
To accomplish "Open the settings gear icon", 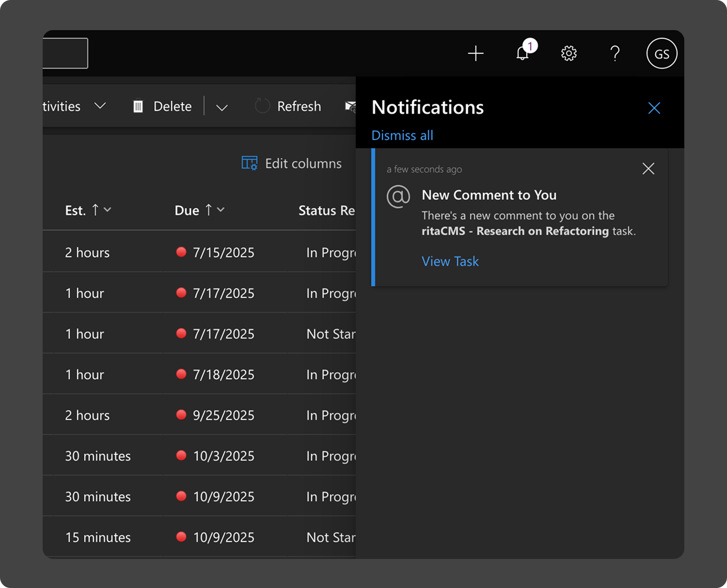I will tap(569, 53).
